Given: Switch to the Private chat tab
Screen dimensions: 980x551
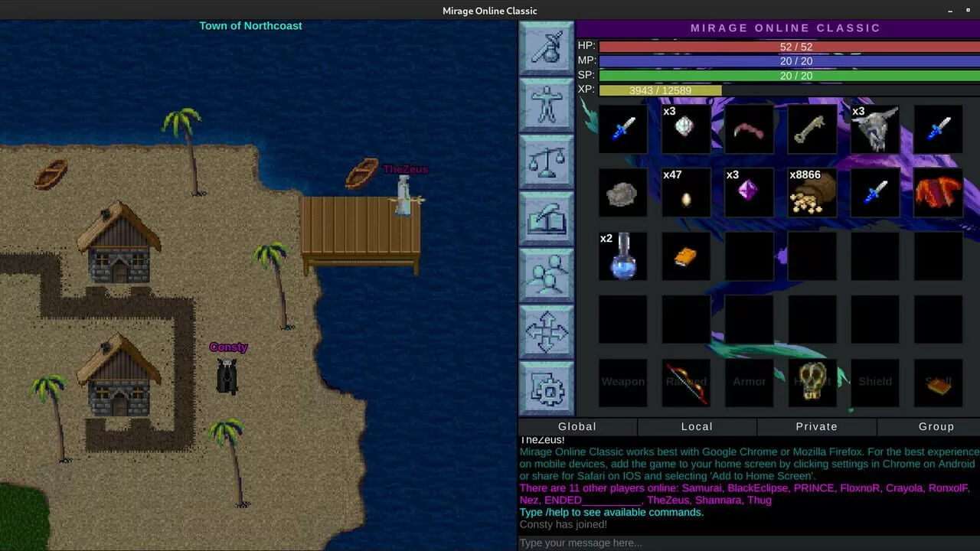Looking at the screenshot, I should (x=816, y=427).
